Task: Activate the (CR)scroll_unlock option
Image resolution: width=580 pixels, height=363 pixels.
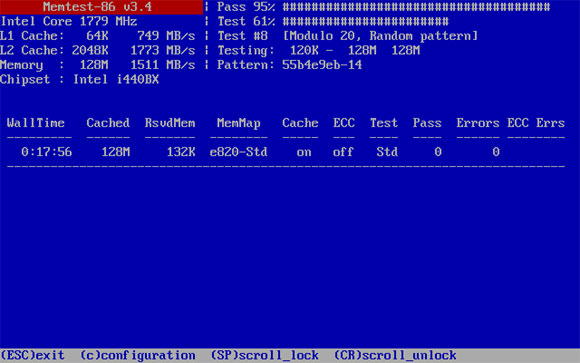Action: pyautogui.click(x=395, y=356)
